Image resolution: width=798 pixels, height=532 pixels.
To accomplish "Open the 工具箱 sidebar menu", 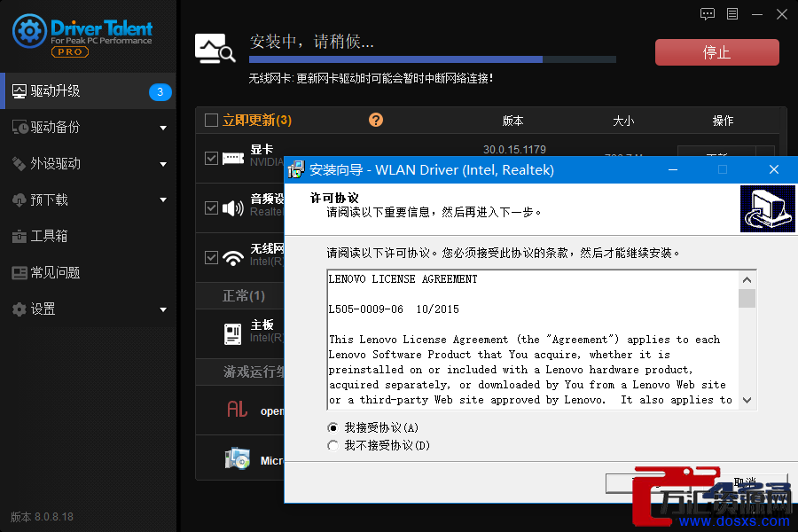I will pos(88,236).
